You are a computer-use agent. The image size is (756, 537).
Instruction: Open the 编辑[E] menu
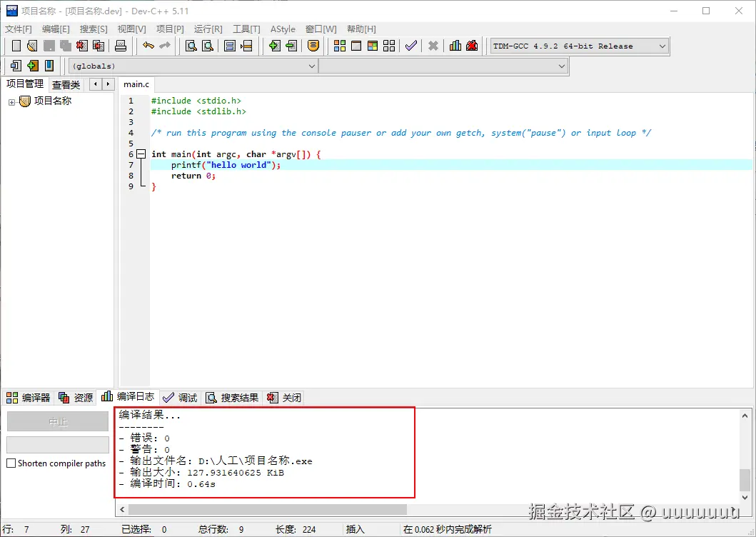[x=56, y=29]
